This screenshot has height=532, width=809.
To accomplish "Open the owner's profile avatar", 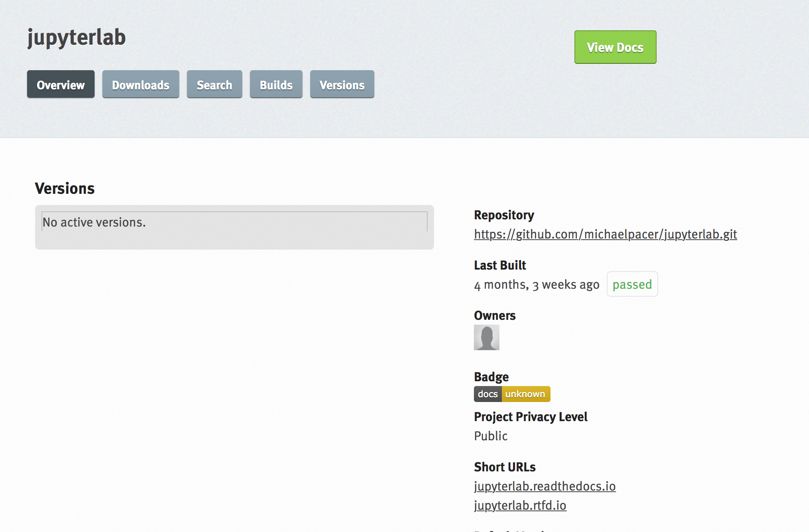I will pos(486,337).
